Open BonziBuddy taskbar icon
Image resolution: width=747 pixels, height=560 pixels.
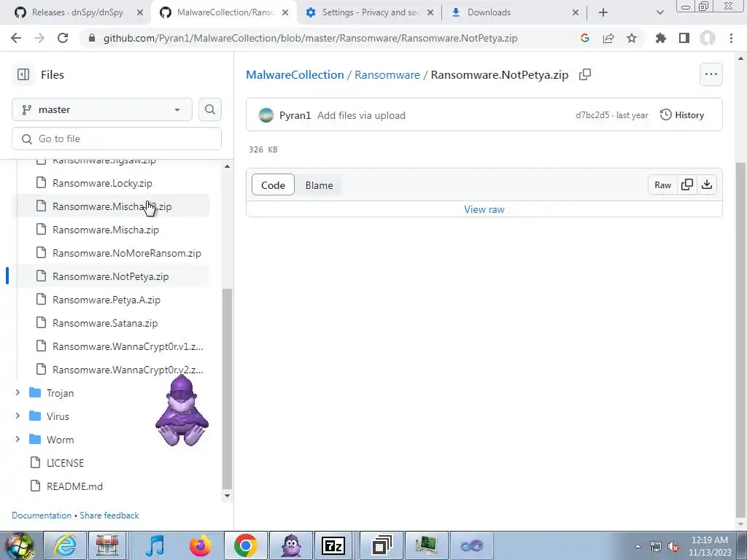coord(290,545)
